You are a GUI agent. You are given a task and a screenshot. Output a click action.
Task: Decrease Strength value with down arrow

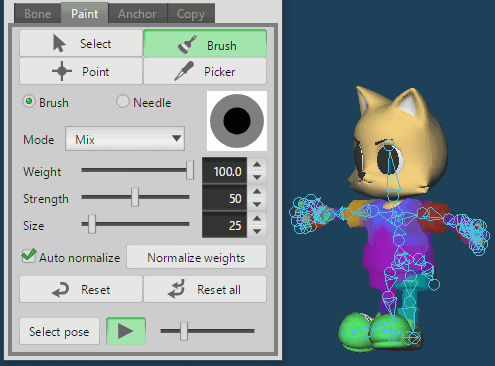point(257,204)
